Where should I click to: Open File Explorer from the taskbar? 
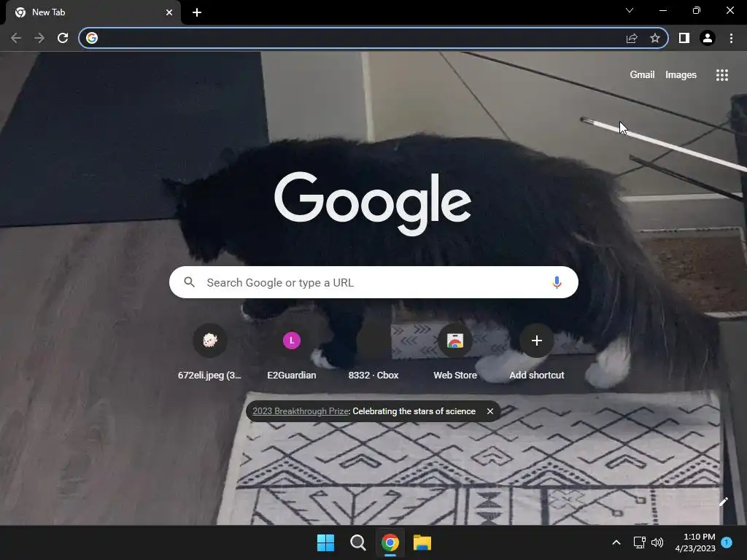point(422,542)
